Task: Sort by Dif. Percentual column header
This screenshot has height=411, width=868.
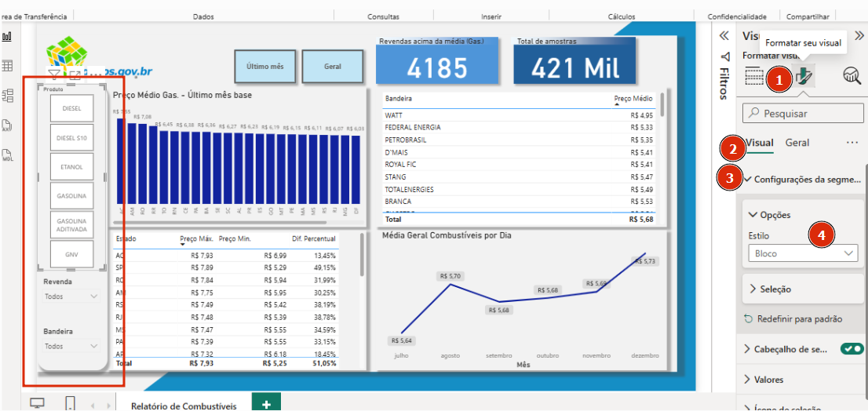Action: coord(313,239)
